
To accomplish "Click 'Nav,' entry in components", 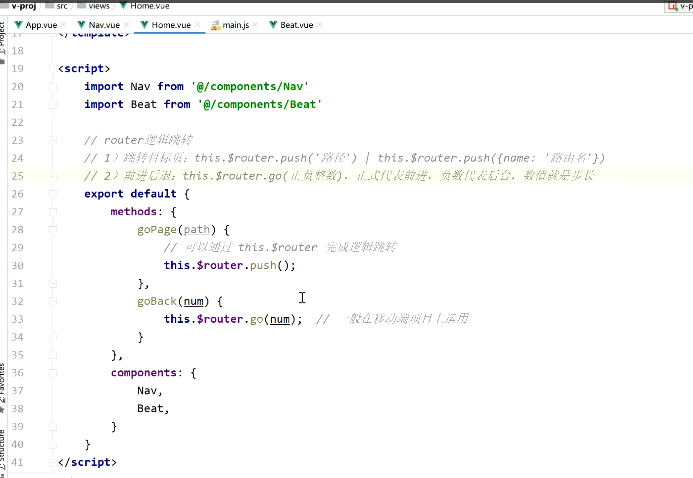I will tap(150, 391).
